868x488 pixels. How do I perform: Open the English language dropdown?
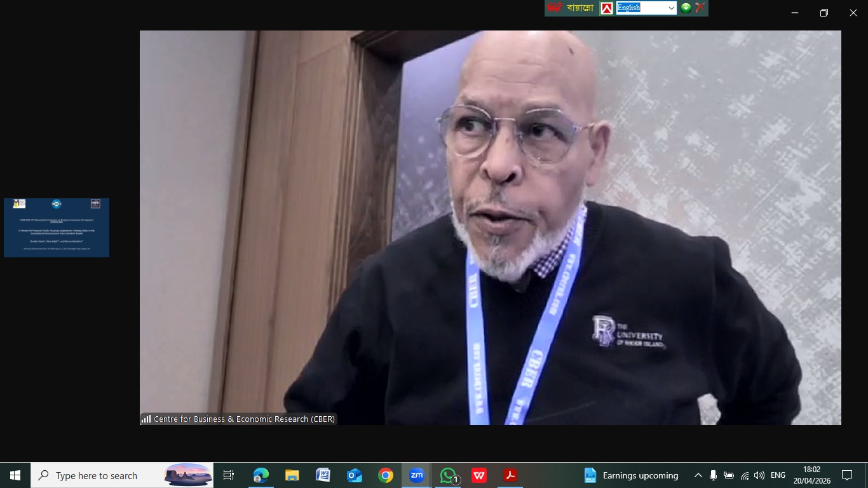(x=671, y=8)
